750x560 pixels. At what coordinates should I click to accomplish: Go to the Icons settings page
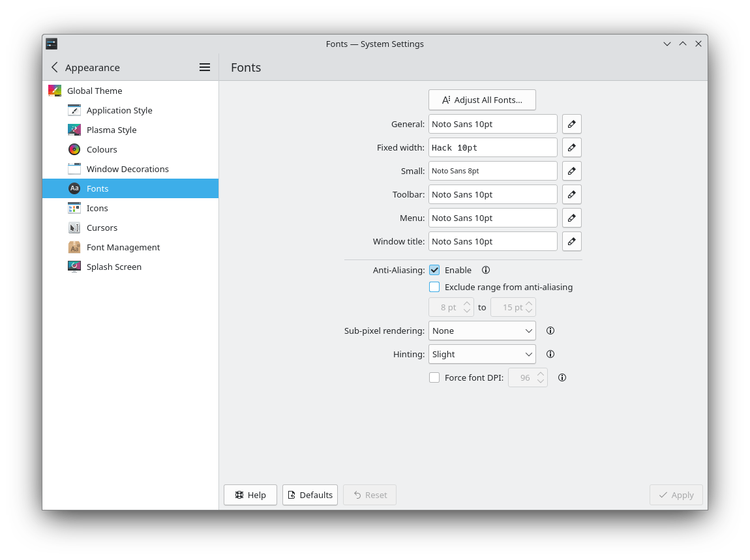[97, 208]
